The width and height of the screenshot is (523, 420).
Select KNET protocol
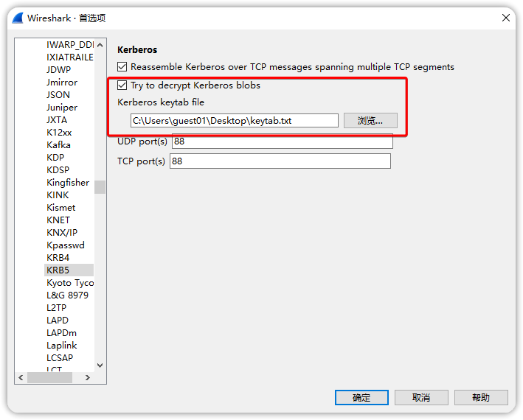tap(58, 220)
